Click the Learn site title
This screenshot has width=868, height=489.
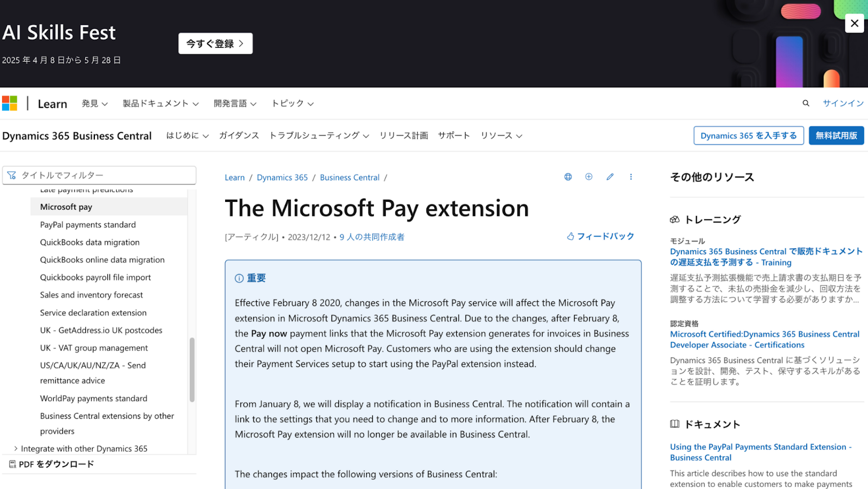(x=53, y=104)
